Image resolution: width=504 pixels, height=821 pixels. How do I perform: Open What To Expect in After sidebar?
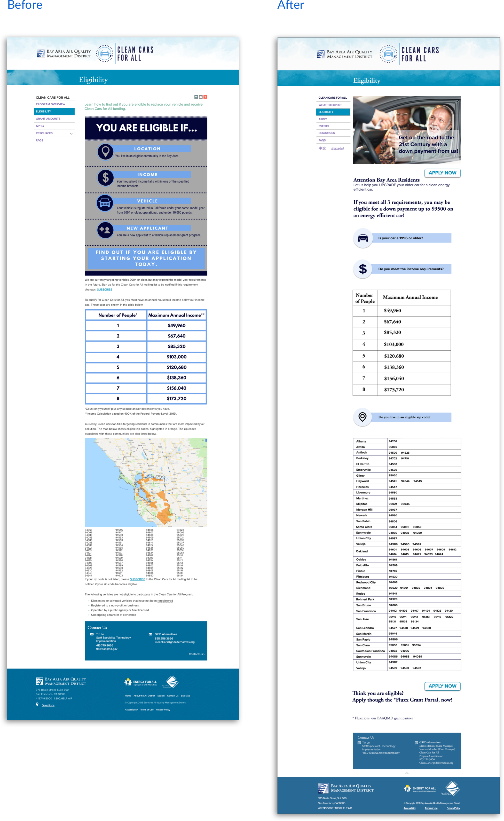[x=330, y=105]
